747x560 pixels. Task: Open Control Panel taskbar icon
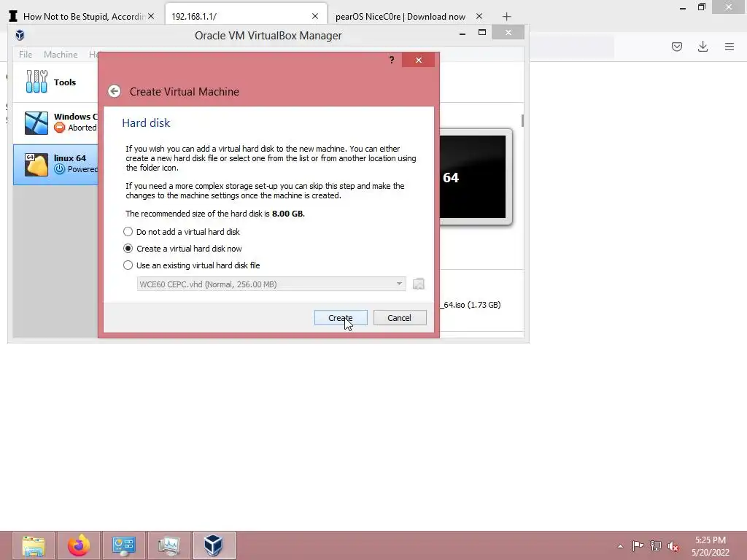click(x=124, y=545)
